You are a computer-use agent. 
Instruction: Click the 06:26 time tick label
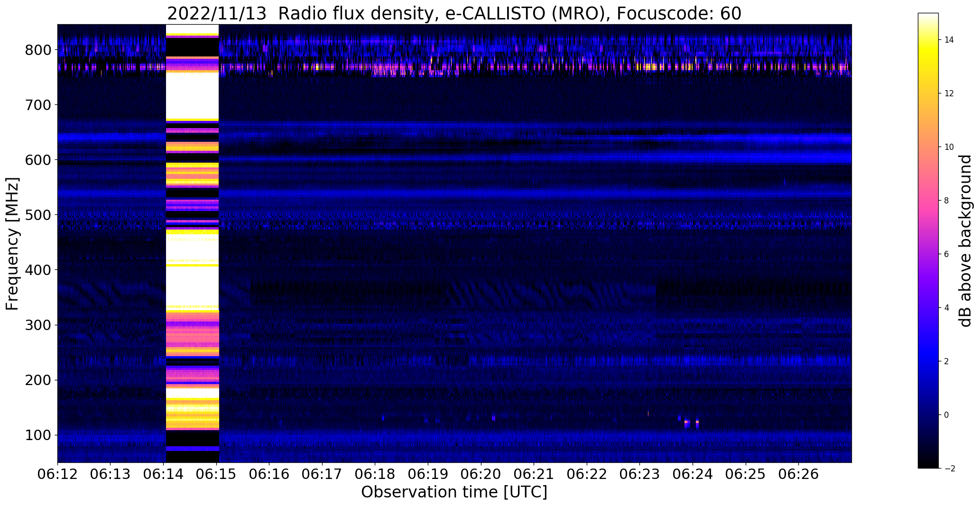click(x=799, y=474)
